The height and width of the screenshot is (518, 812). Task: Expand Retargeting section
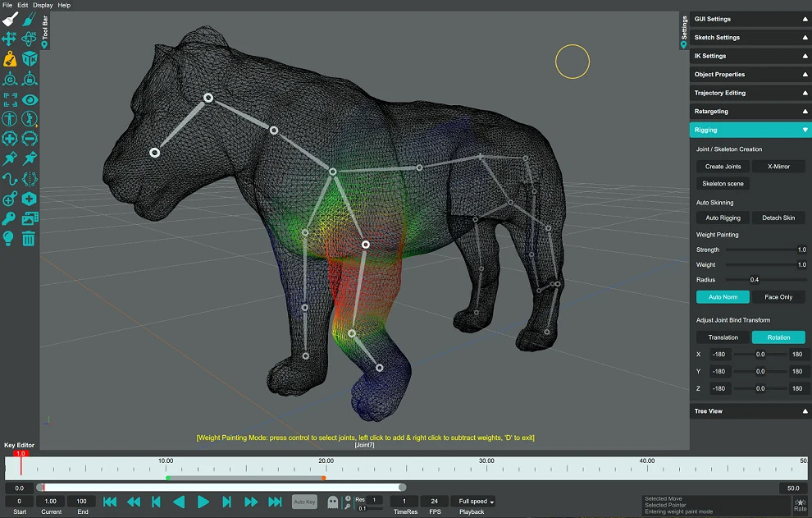click(750, 112)
